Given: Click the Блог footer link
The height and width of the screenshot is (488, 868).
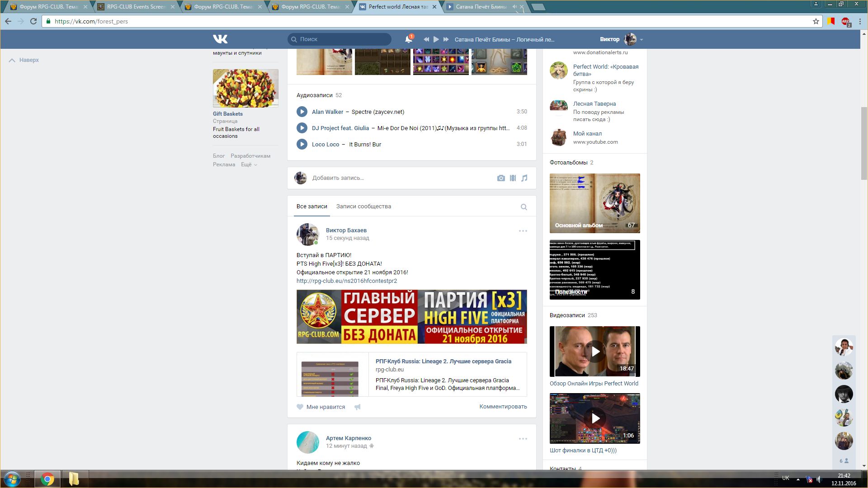Looking at the screenshot, I should (219, 156).
